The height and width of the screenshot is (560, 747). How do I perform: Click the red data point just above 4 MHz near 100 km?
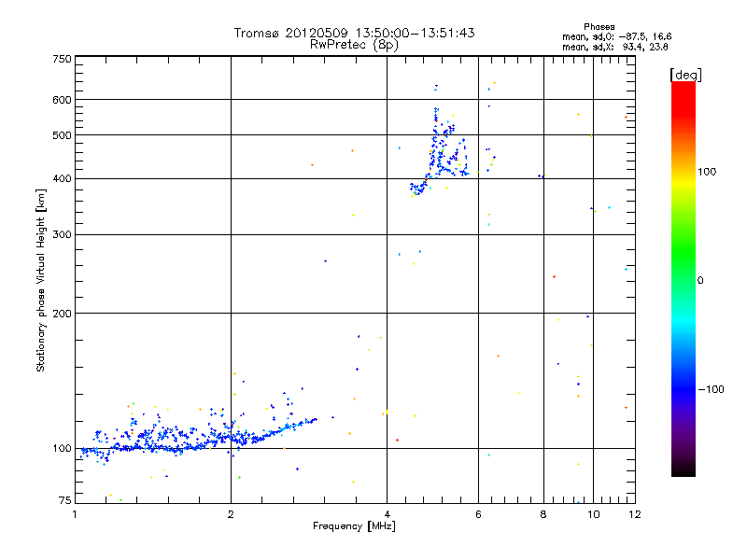pos(398,440)
